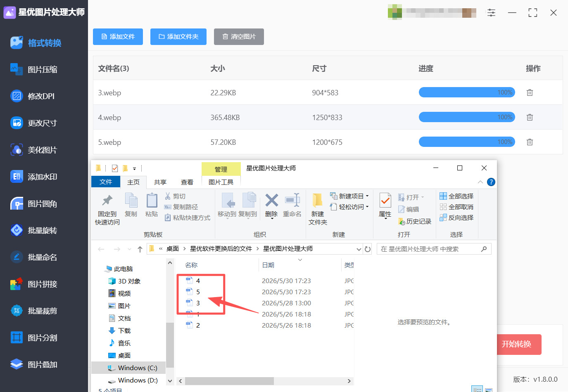Click the Explorer search box field
The image size is (568, 392).
coord(434,249)
